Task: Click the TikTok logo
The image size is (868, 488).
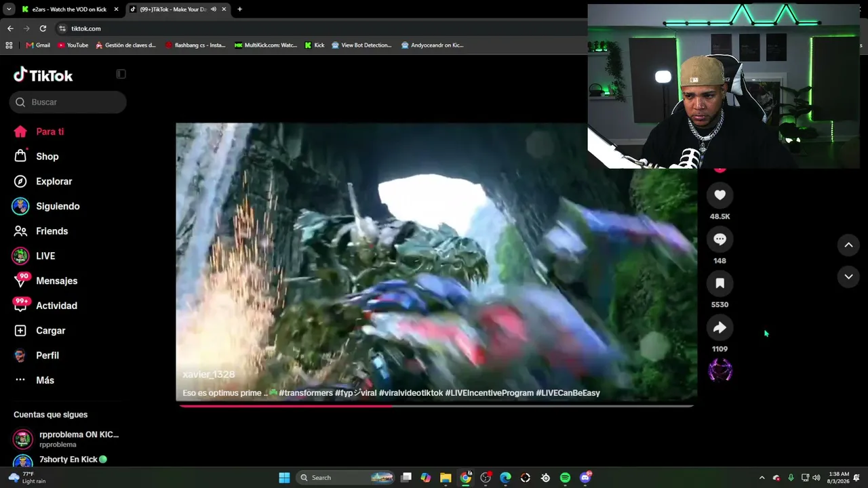Action: tap(43, 75)
